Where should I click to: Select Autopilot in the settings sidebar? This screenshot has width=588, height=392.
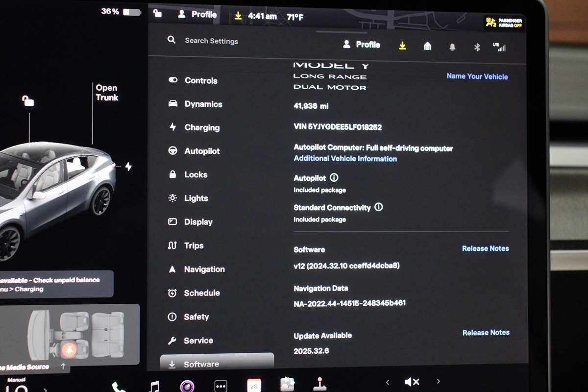point(201,151)
